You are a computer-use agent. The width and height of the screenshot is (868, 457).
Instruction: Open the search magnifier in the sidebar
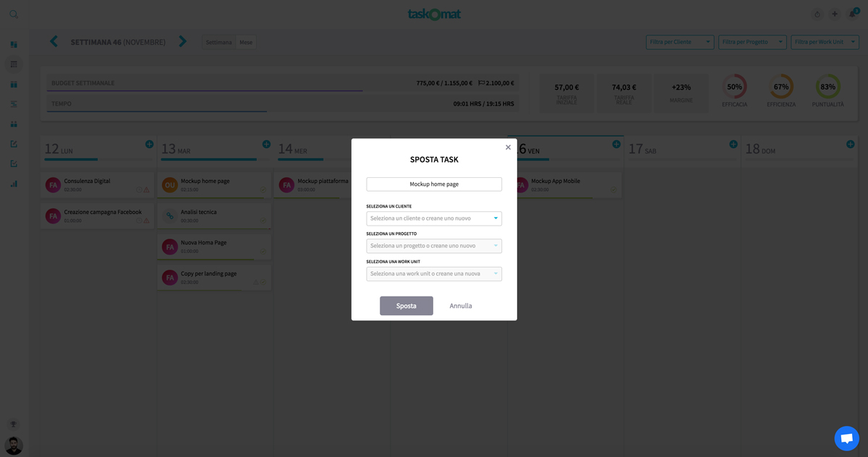tap(14, 14)
